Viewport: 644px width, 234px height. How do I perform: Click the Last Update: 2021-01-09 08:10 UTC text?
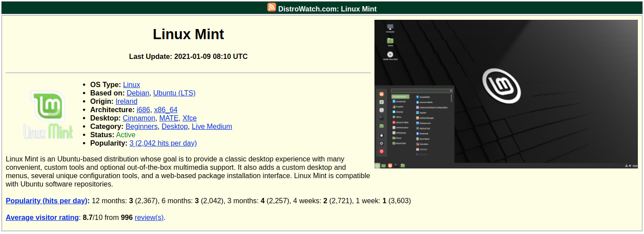[x=188, y=57]
